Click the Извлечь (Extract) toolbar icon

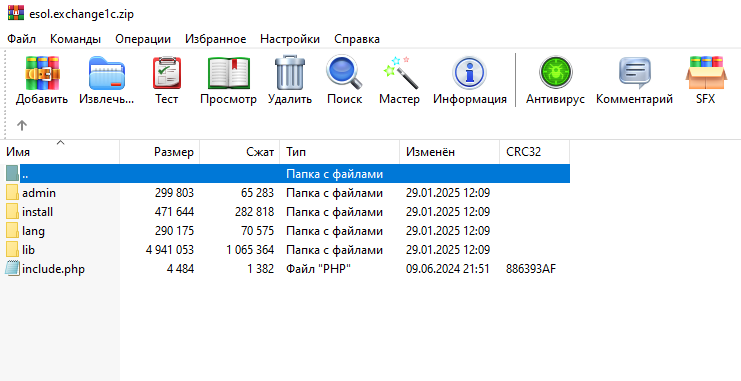(107, 73)
